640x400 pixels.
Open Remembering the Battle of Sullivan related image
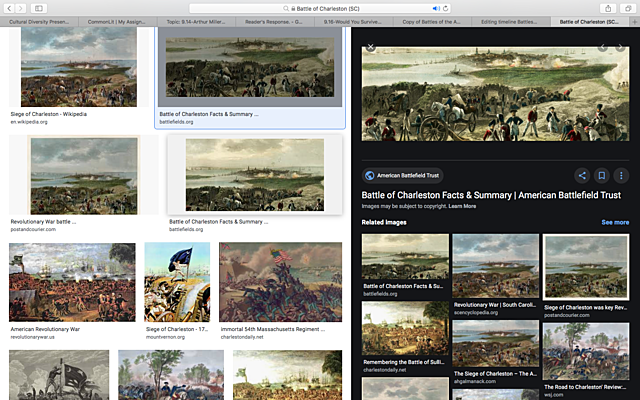[x=405, y=328]
